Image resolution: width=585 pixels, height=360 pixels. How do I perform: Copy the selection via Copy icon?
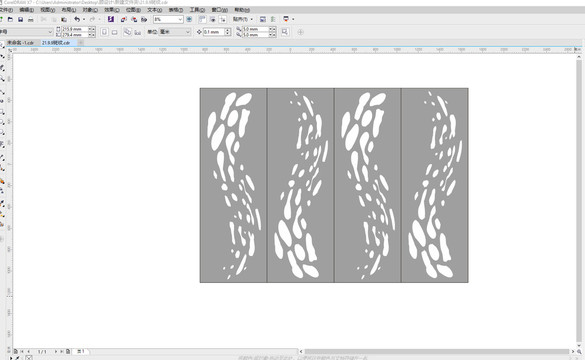point(54,19)
